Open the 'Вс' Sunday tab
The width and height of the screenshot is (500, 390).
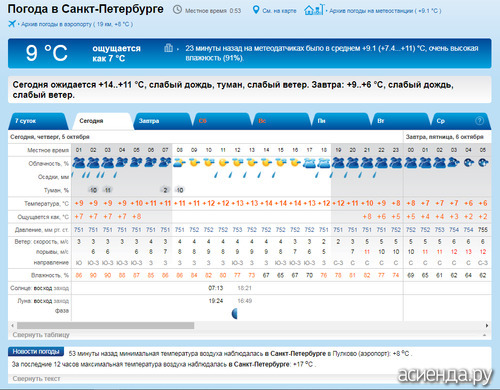[282, 121]
